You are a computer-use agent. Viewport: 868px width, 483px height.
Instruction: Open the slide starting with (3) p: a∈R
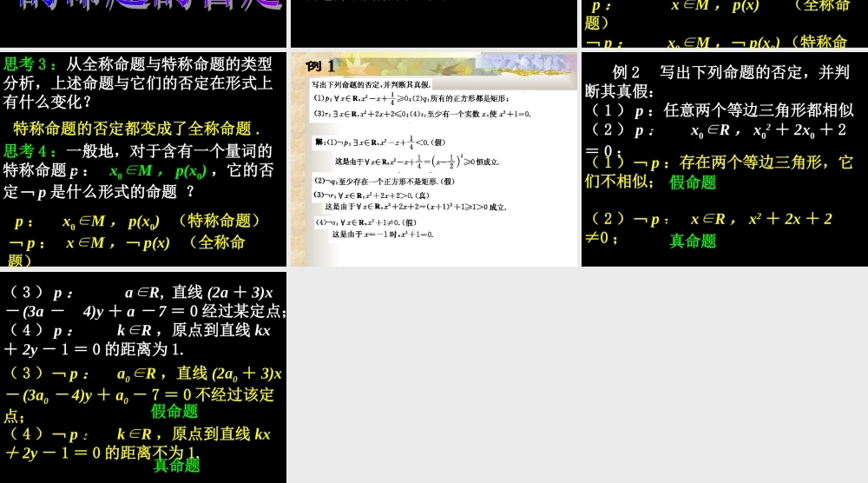[x=143, y=377]
